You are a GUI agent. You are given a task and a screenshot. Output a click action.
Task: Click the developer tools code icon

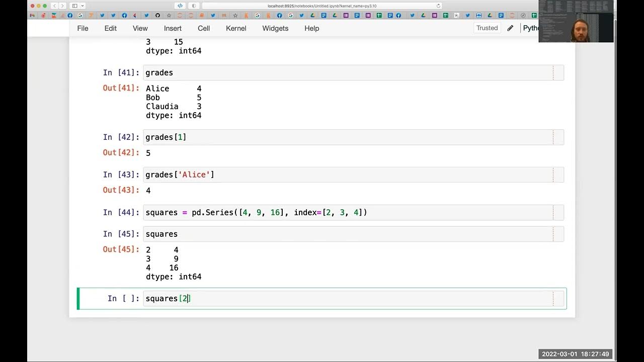coord(180,6)
